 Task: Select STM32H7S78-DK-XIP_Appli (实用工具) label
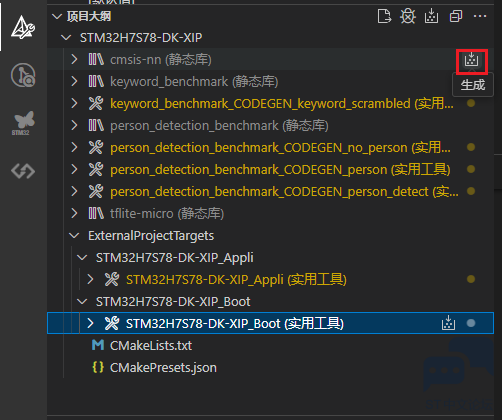tap(236, 279)
